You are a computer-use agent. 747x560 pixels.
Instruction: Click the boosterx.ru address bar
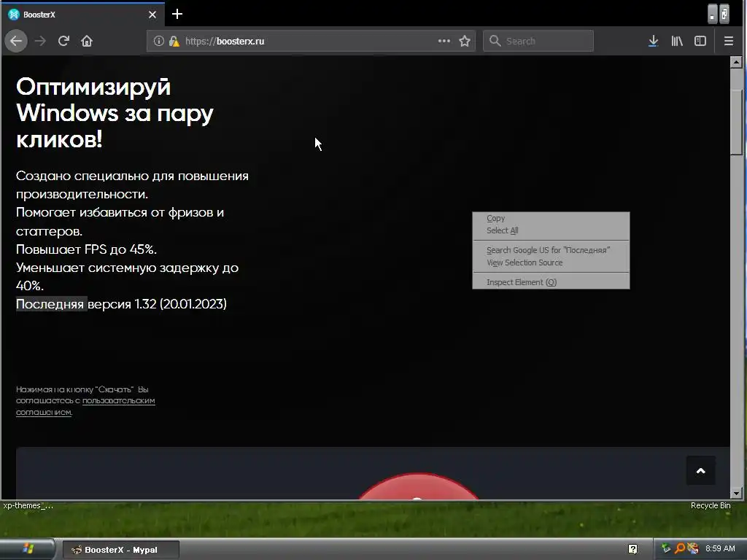[311, 41]
